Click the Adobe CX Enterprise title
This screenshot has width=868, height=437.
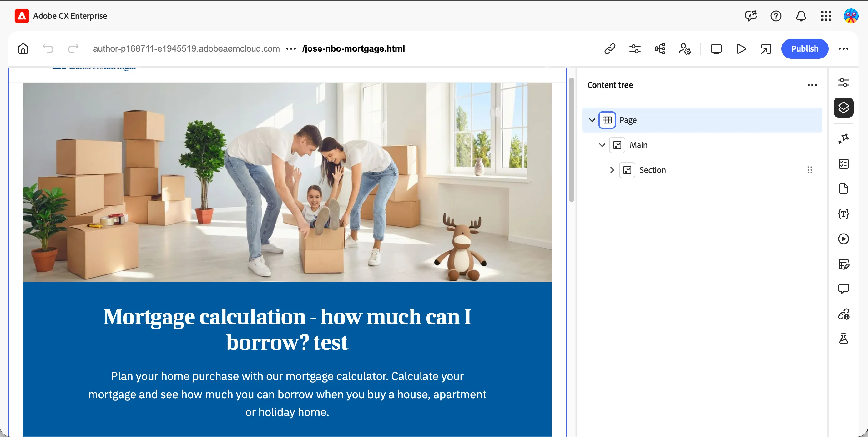[x=70, y=16]
